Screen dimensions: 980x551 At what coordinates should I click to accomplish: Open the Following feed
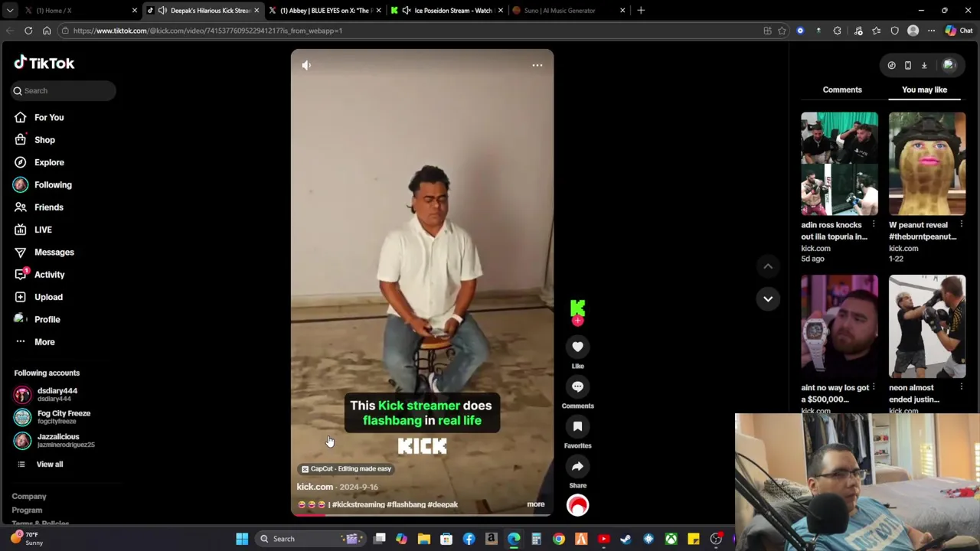(x=53, y=184)
